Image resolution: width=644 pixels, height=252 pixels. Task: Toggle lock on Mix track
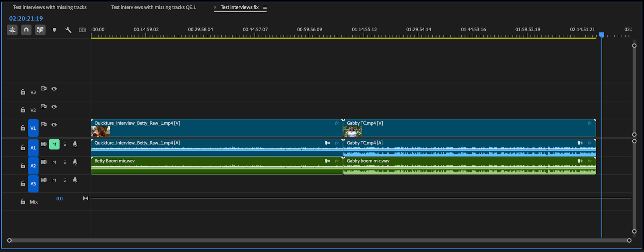(23, 201)
